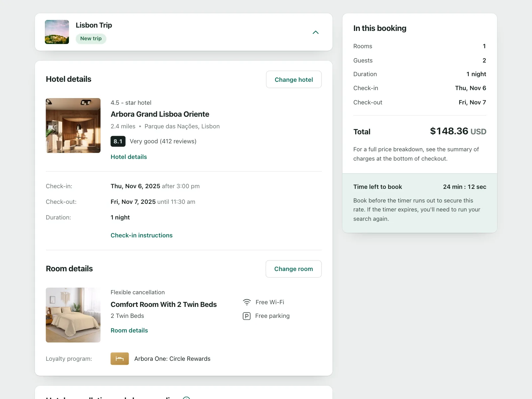Click the Time left to book label
The width and height of the screenshot is (532, 399).
click(378, 187)
